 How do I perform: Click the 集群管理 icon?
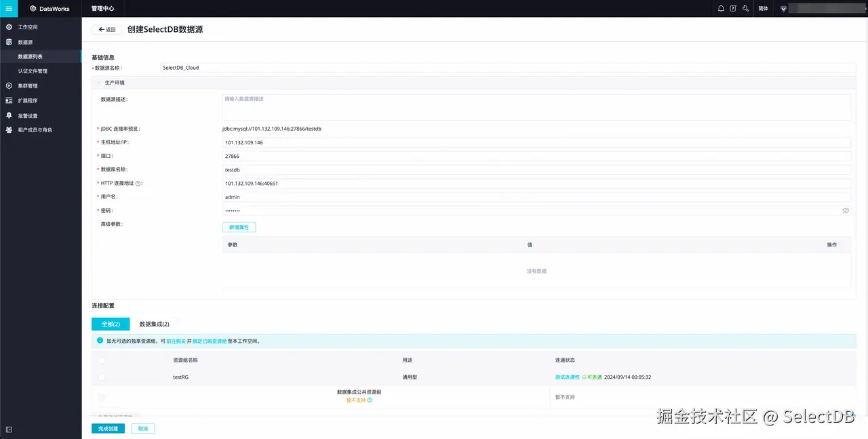click(x=9, y=86)
